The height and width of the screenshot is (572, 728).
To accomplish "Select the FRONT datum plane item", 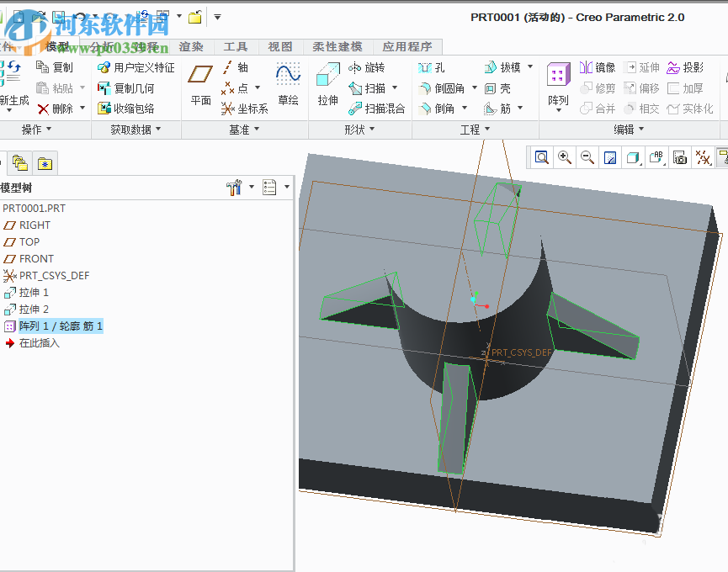I will click(x=35, y=258).
